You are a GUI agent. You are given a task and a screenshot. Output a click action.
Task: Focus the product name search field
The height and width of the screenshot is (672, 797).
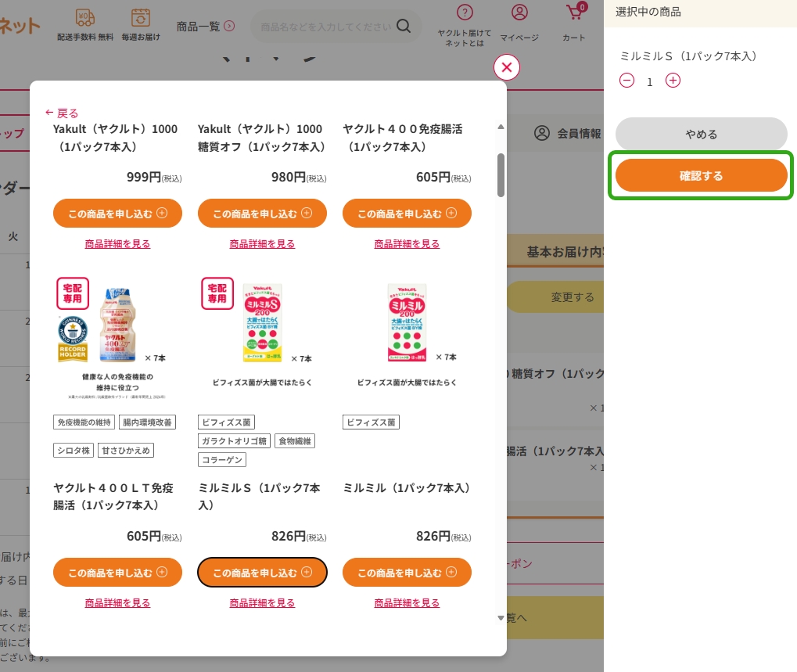click(x=326, y=27)
